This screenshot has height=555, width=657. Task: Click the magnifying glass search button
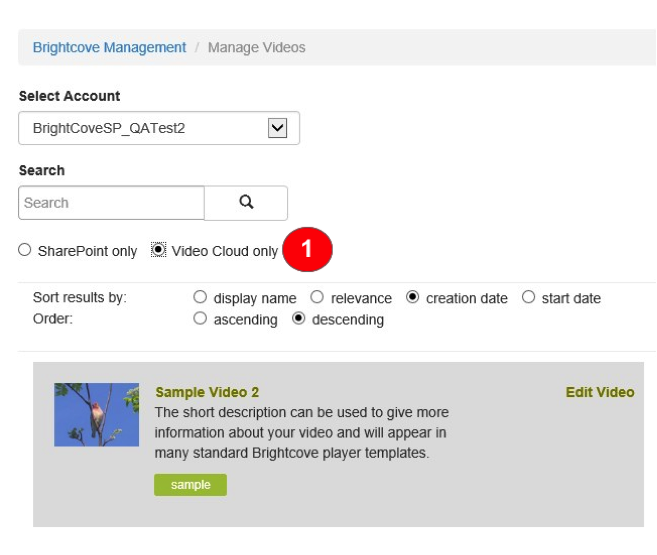tap(246, 202)
